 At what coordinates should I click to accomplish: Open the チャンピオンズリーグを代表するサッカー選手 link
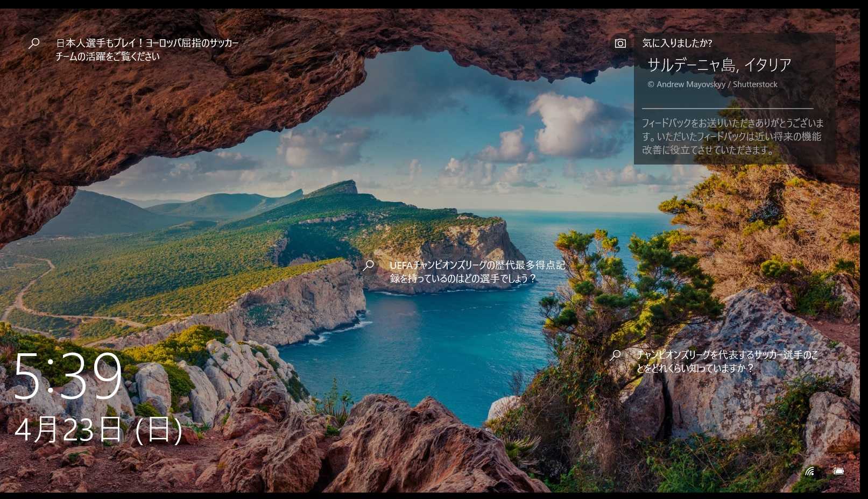coord(726,361)
